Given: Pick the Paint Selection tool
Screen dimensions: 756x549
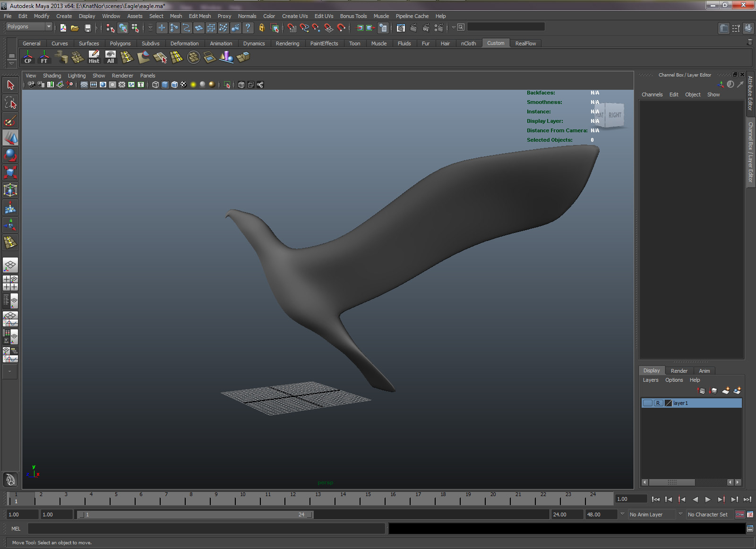Looking at the screenshot, I should tap(10, 121).
